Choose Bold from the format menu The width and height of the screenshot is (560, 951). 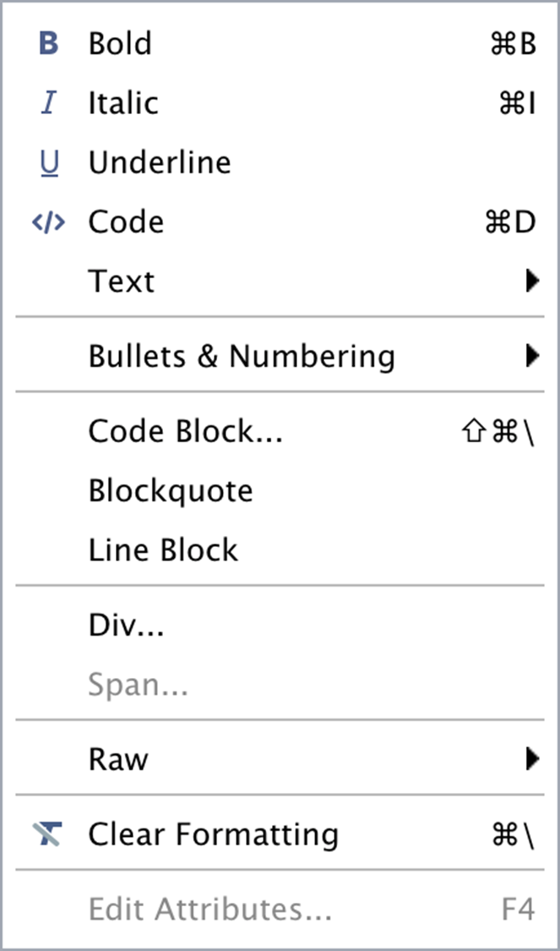click(x=120, y=44)
